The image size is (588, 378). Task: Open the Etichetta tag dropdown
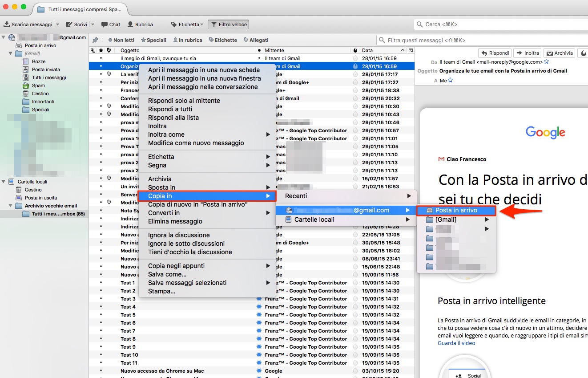[187, 24]
